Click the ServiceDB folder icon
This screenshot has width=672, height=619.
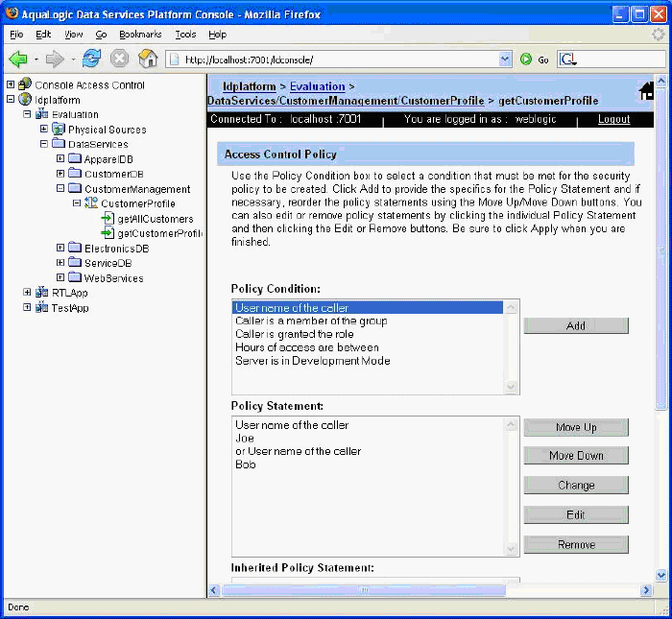(75, 262)
